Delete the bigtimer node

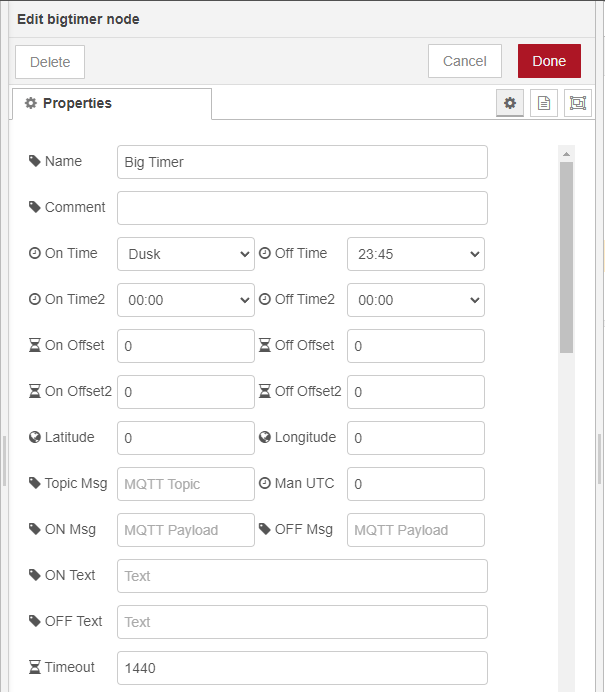(x=50, y=62)
